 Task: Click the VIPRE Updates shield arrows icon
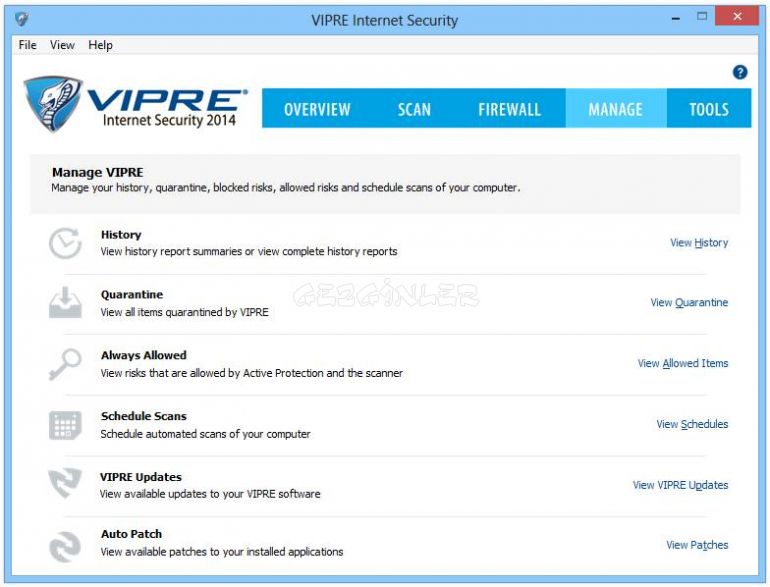tap(65, 483)
